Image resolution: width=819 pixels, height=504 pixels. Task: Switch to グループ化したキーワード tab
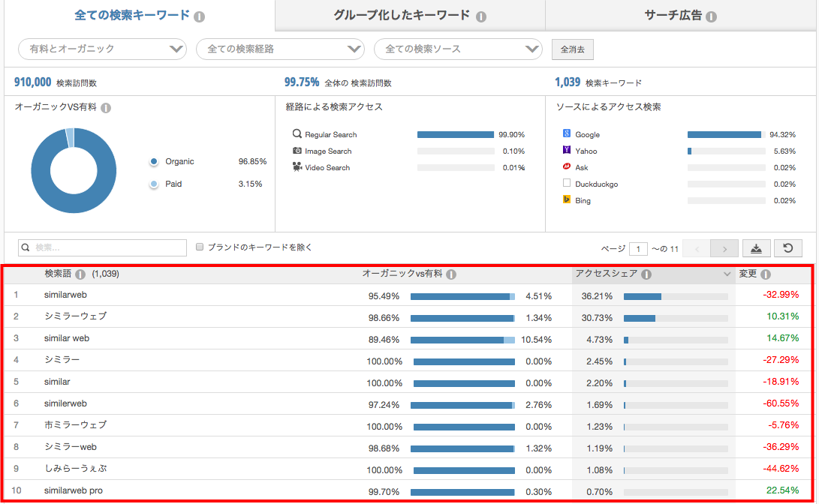click(410, 15)
